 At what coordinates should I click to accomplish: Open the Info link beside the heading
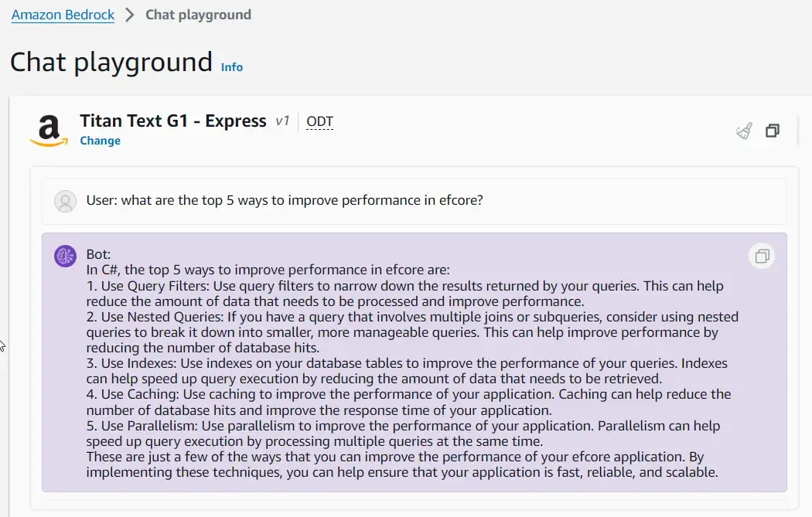tap(232, 67)
